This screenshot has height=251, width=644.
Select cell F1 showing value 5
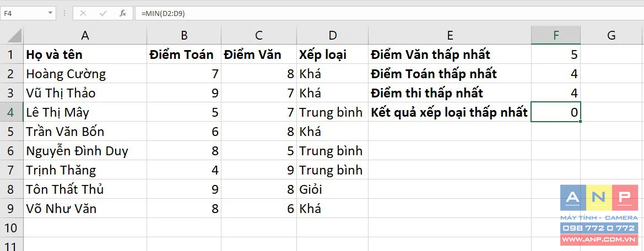tap(556, 54)
